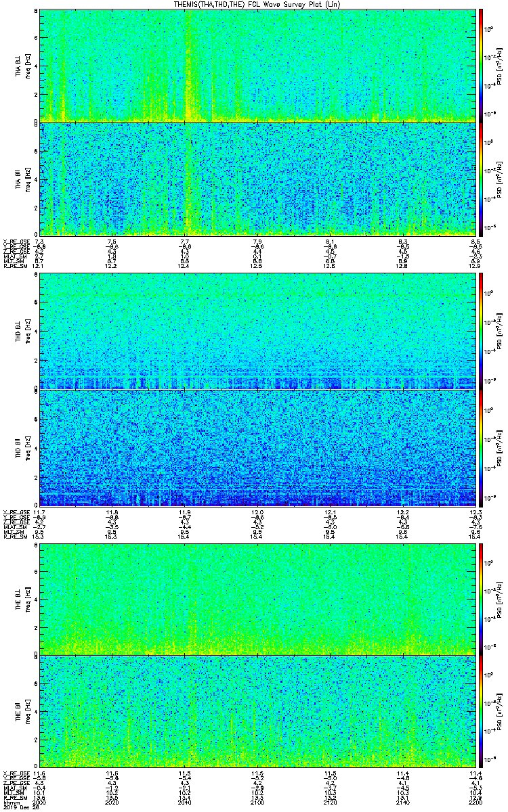Viewport: 508px width, 812px height.
Task: Click the THA B∥ spectrogram panel
Action: click(257, 179)
